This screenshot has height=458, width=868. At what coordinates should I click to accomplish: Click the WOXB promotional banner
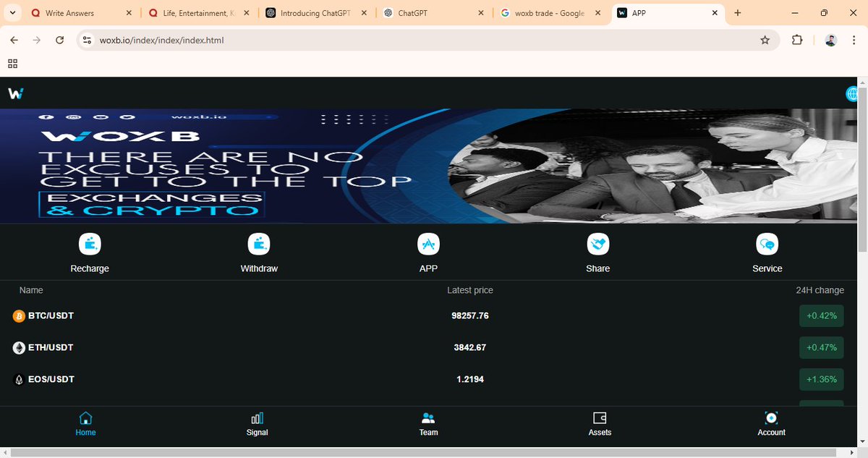(x=427, y=166)
